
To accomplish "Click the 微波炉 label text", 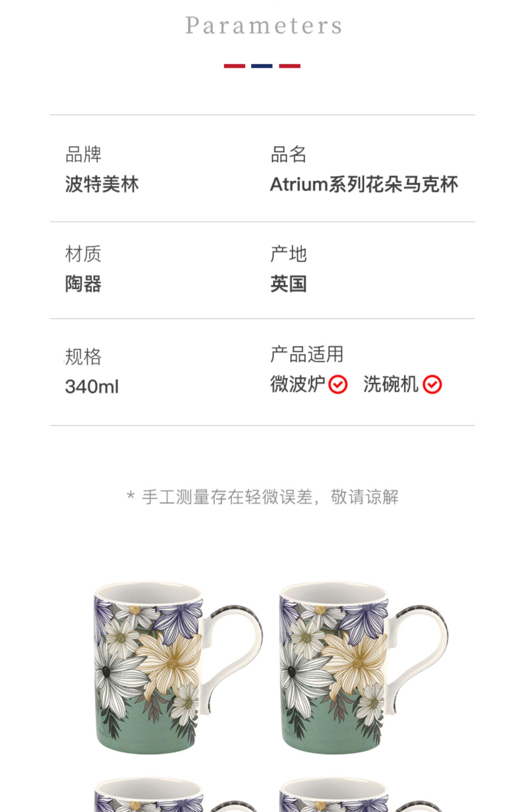I will coord(298,384).
